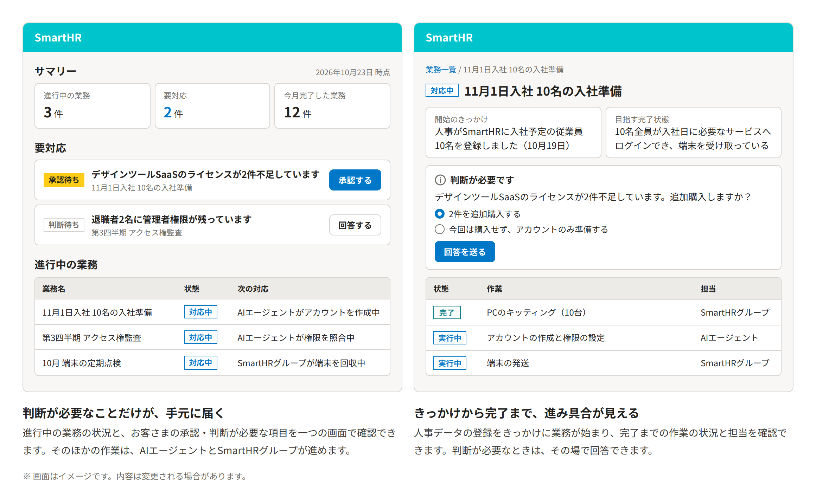Click the 開始のきっかけ card
This screenshot has height=504, width=816.
coord(513,133)
